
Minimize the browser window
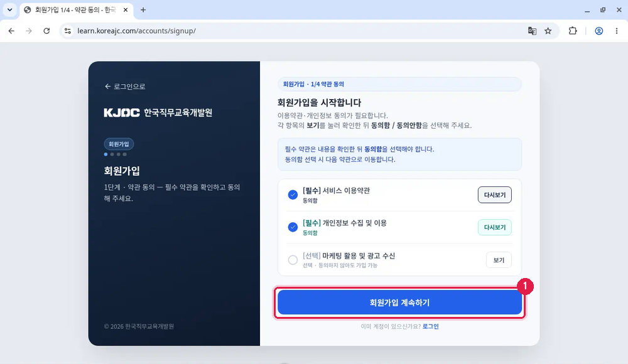[x=587, y=10]
